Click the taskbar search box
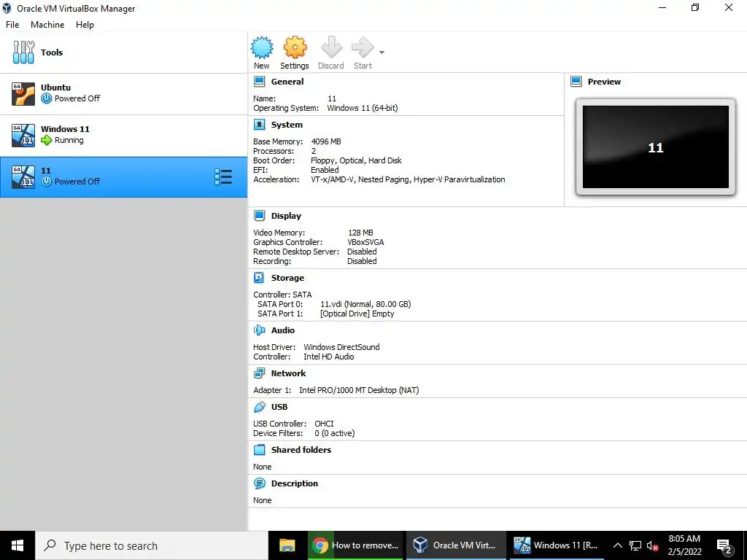This screenshot has width=747, height=560. click(x=152, y=545)
